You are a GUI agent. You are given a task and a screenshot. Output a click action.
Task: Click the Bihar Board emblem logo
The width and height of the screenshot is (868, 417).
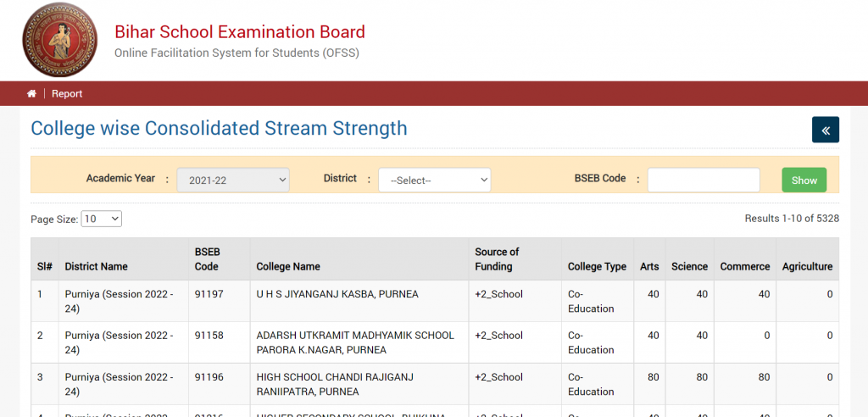pos(59,41)
